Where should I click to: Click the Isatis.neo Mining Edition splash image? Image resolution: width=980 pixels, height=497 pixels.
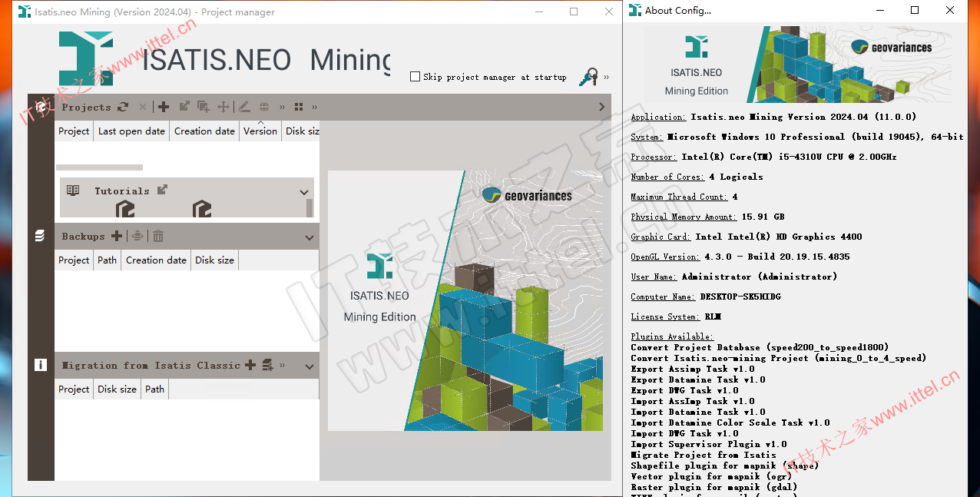pyautogui.click(x=465, y=300)
